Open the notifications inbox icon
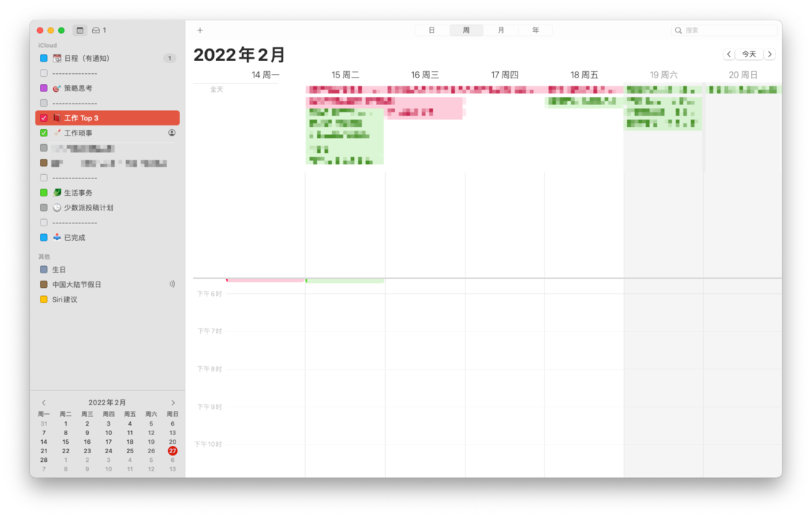Viewport: 812px width, 517px height. tap(96, 30)
